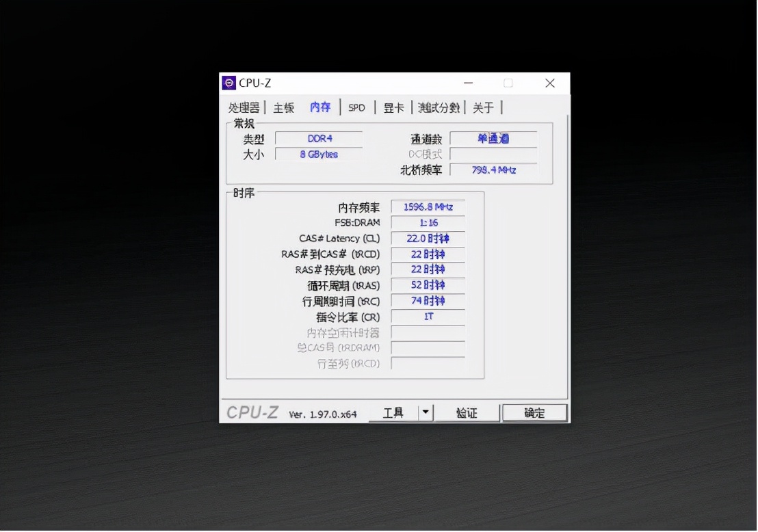
Task: Expand the 工具 dropdown arrow
Action: pos(425,412)
